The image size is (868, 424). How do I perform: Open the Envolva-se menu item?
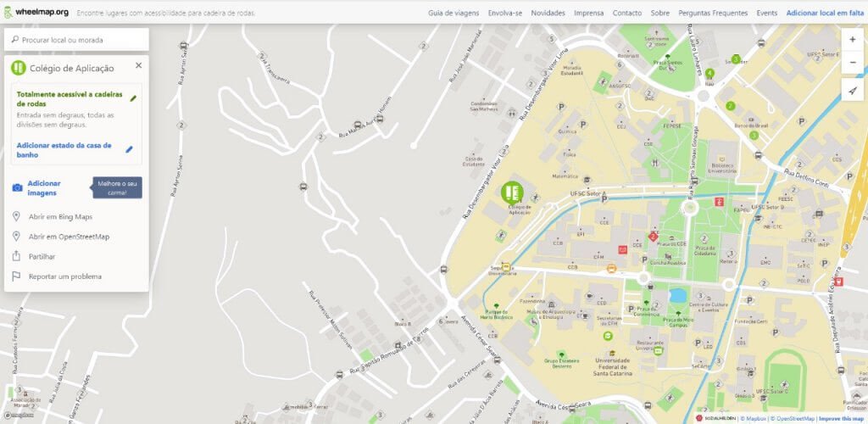point(505,13)
